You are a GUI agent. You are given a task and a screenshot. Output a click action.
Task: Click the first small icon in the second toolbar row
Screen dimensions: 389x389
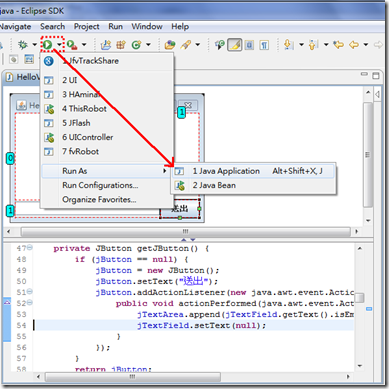click(13, 59)
